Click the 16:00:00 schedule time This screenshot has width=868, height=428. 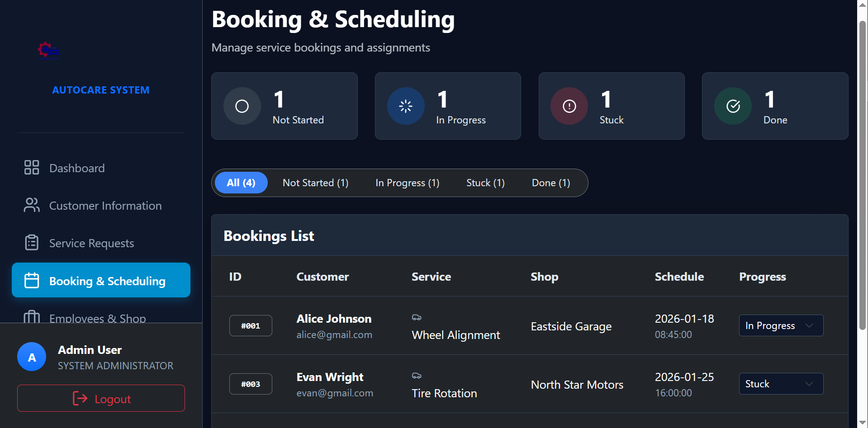click(673, 393)
